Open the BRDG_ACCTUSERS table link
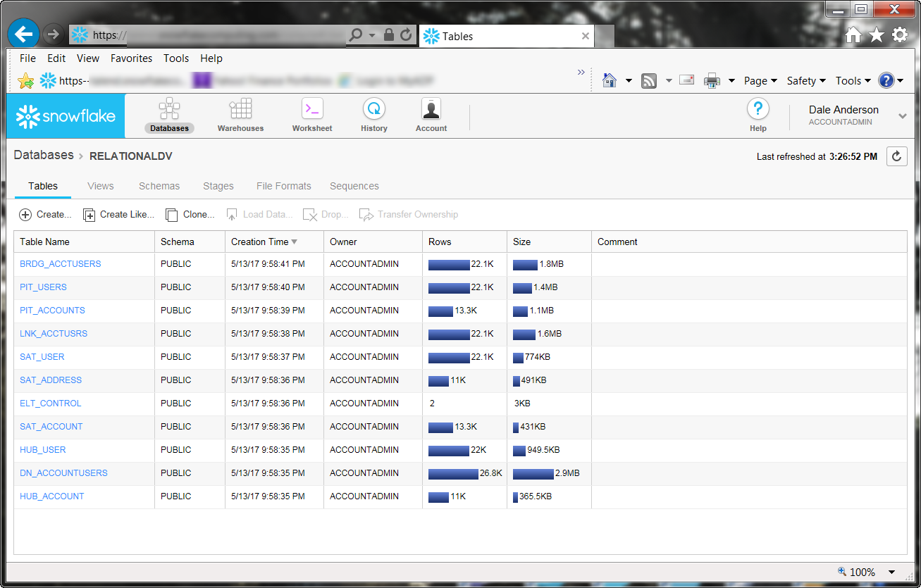The width and height of the screenshot is (921, 588). [x=61, y=264]
